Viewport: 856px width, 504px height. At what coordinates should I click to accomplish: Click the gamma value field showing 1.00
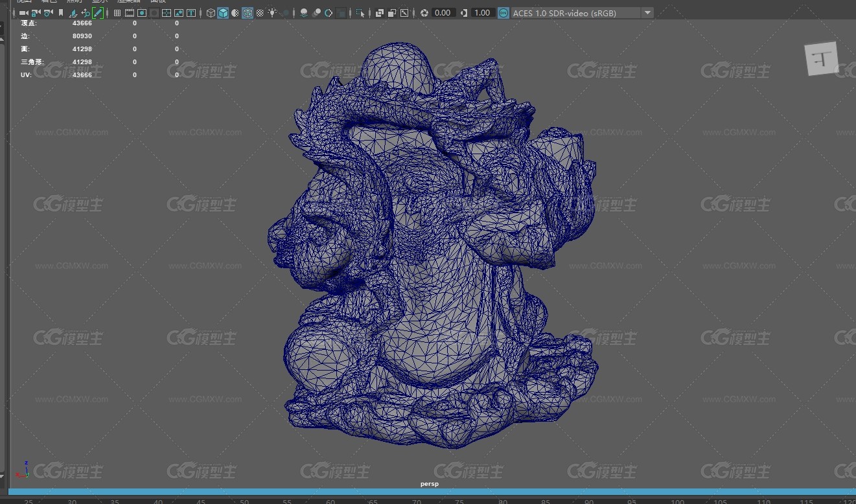pyautogui.click(x=482, y=13)
